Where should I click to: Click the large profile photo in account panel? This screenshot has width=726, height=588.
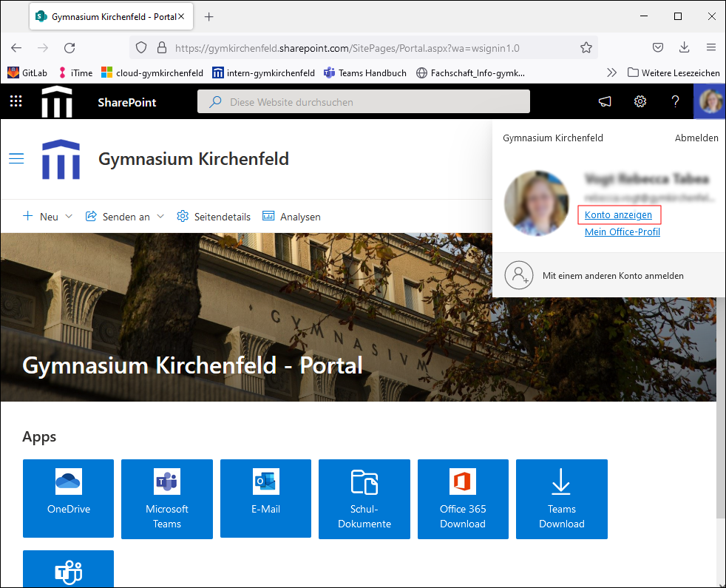[536, 203]
